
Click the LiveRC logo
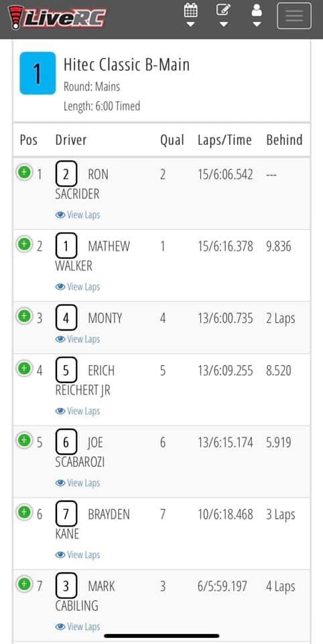pyautogui.click(x=57, y=17)
